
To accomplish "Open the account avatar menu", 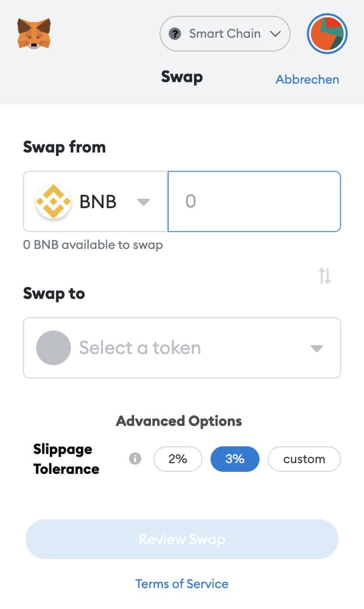I will [327, 34].
